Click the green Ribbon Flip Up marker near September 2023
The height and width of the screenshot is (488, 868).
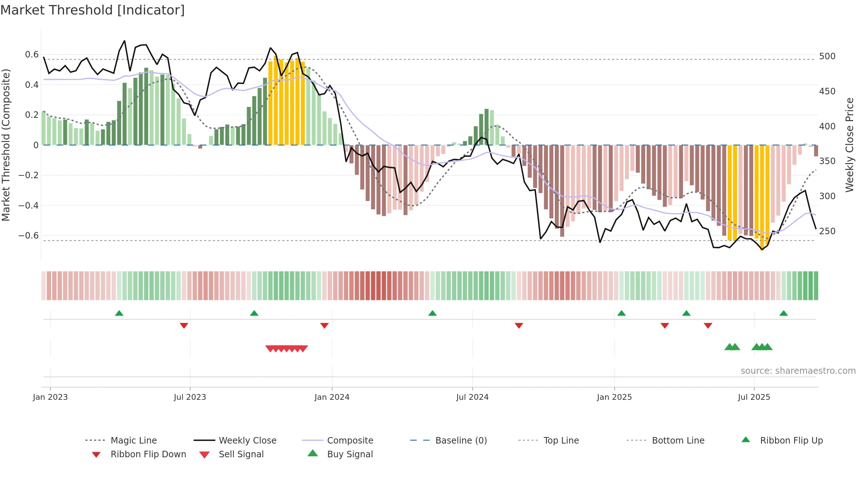[254, 313]
